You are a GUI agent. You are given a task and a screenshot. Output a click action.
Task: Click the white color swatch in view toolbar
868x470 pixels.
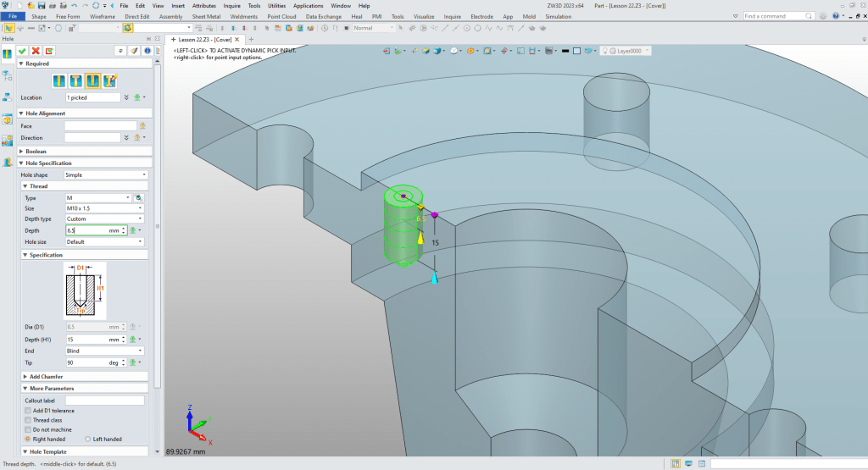[576, 51]
